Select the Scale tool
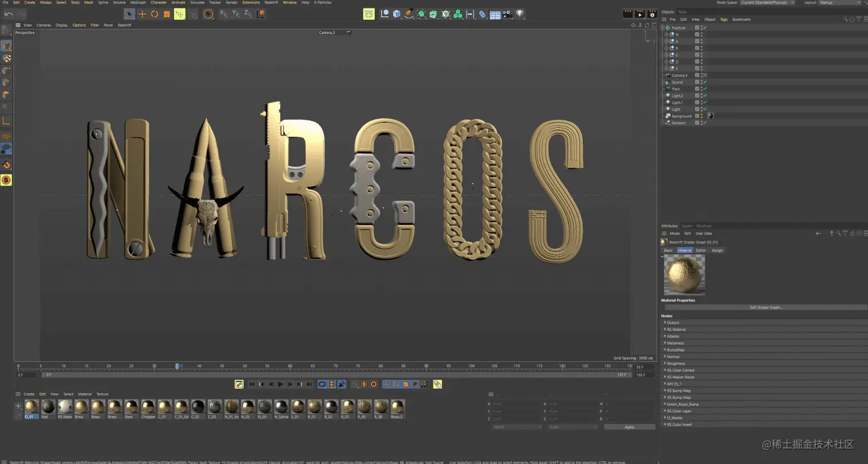This screenshot has width=868, height=464. [166, 14]
